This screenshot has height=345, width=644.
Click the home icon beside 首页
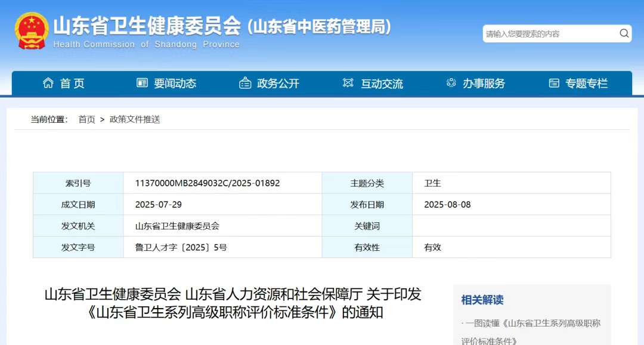click(x=48, y=83)
